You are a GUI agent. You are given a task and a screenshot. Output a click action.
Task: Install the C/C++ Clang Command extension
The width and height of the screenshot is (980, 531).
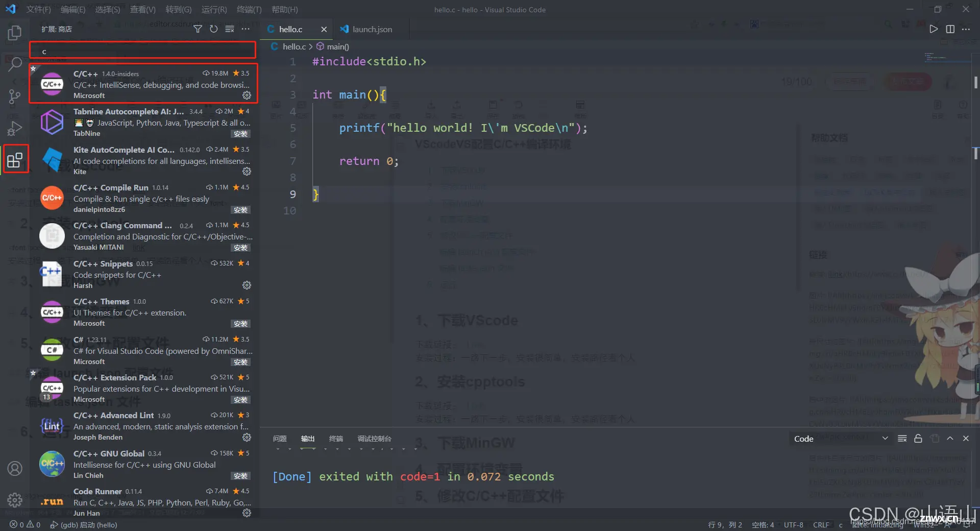coord(240,248)
